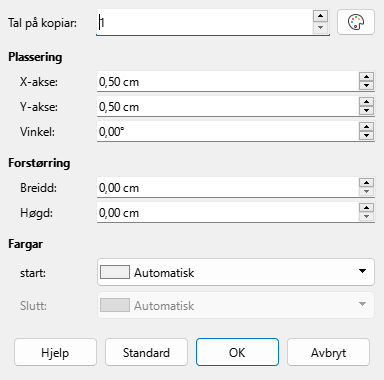The height and width of the screenshot is (380, 384).
Task: Increase the Høgd value
Action: tap(366, 208)
